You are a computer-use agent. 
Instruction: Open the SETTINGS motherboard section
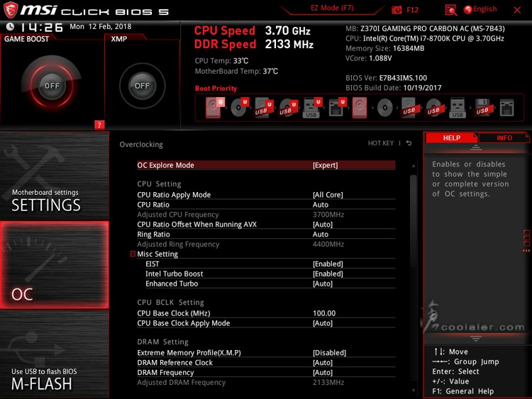(x=55, y=176)
